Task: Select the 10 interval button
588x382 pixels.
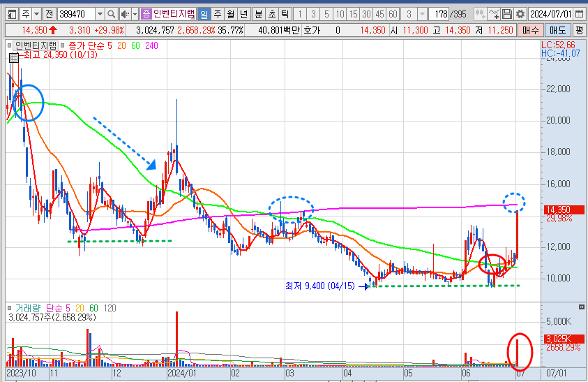Action: 340,14
